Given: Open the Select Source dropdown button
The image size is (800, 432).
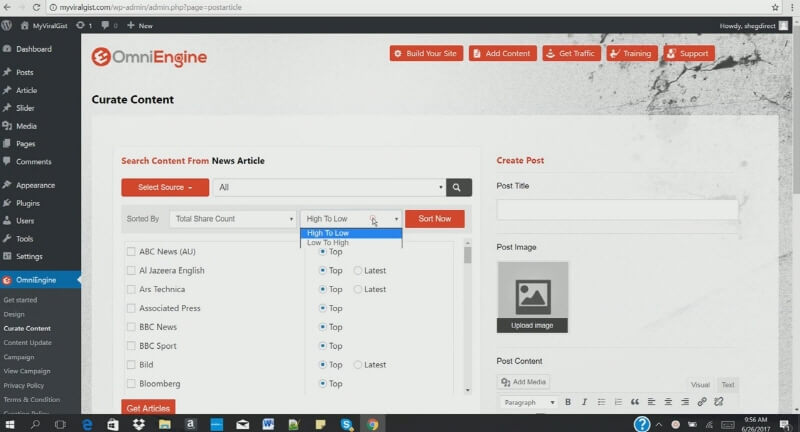Looking at the screenshot, I should [165, 187].
